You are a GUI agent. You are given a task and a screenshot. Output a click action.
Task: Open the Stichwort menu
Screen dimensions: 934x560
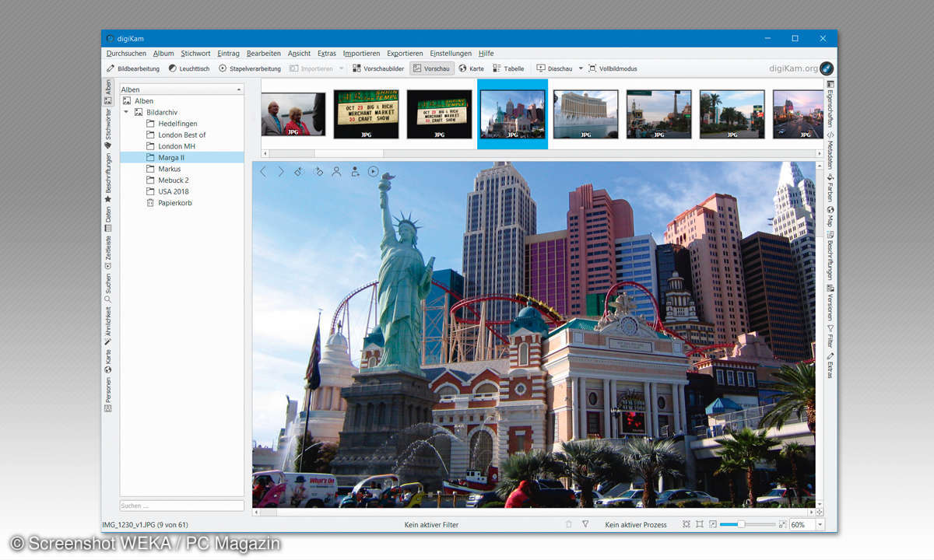pos(195,54)
